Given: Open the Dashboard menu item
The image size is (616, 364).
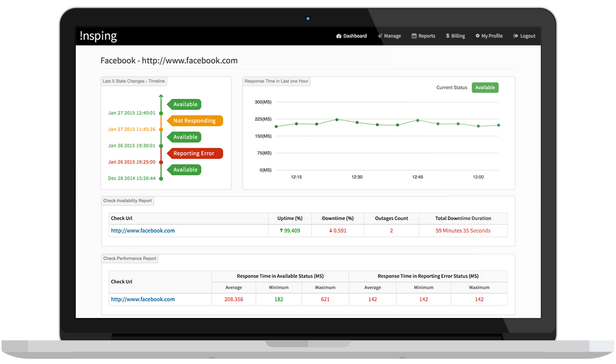Looking at the screenshot, I should click(351, 36).
